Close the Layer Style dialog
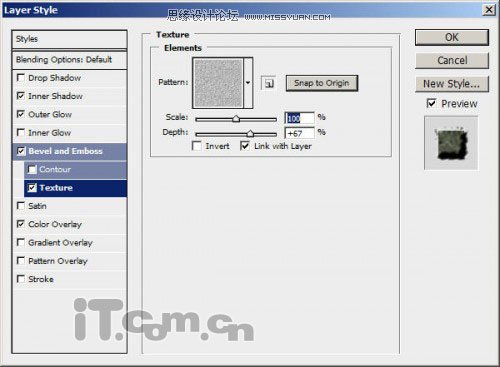 pyautogui.click(x=489, y=10)
